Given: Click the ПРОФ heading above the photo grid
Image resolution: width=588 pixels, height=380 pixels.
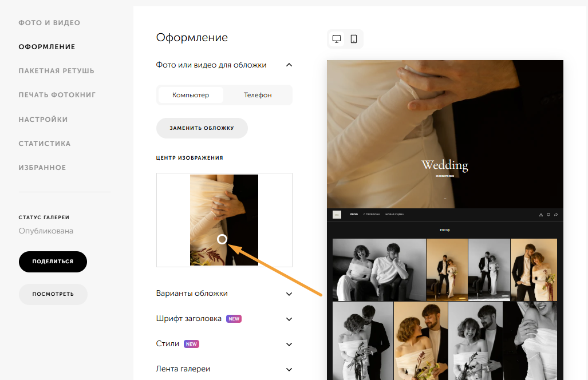Looking at the screenshot, I should [445, 230].
